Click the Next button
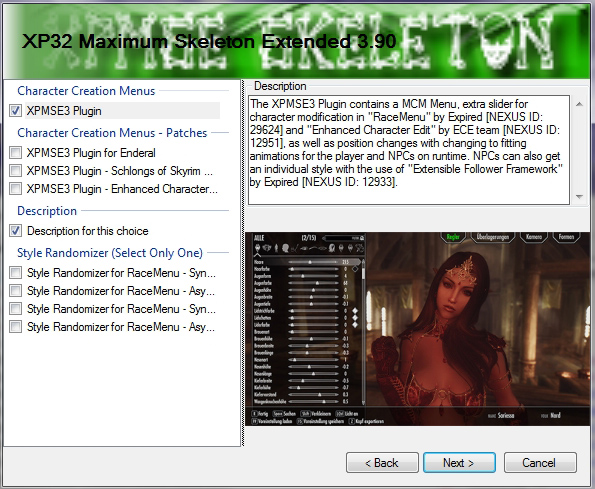 point(459,462)
